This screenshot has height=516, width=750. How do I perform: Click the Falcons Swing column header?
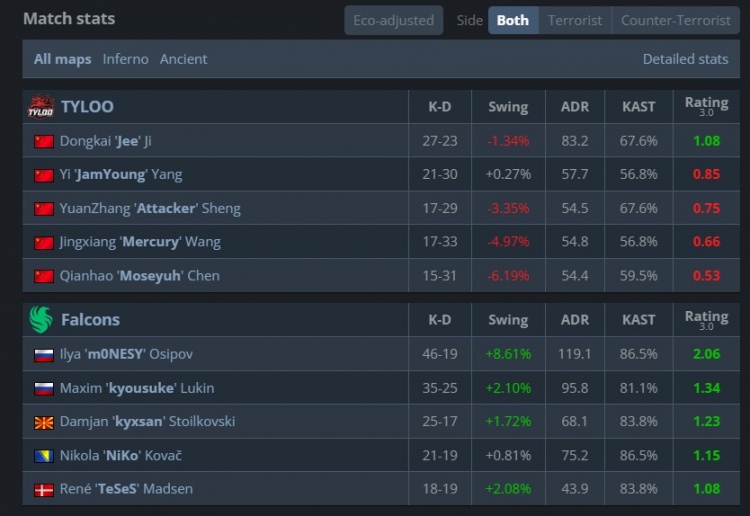[508, 320]
